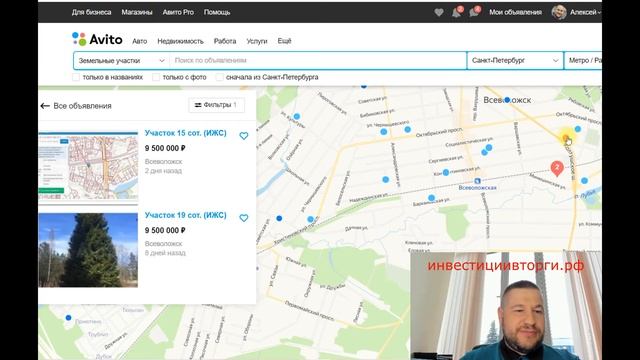Open the map screenshot thumbnail of 15 сот. listing
Viewport: 640px width, 360px height.
(x=88, y=166)
